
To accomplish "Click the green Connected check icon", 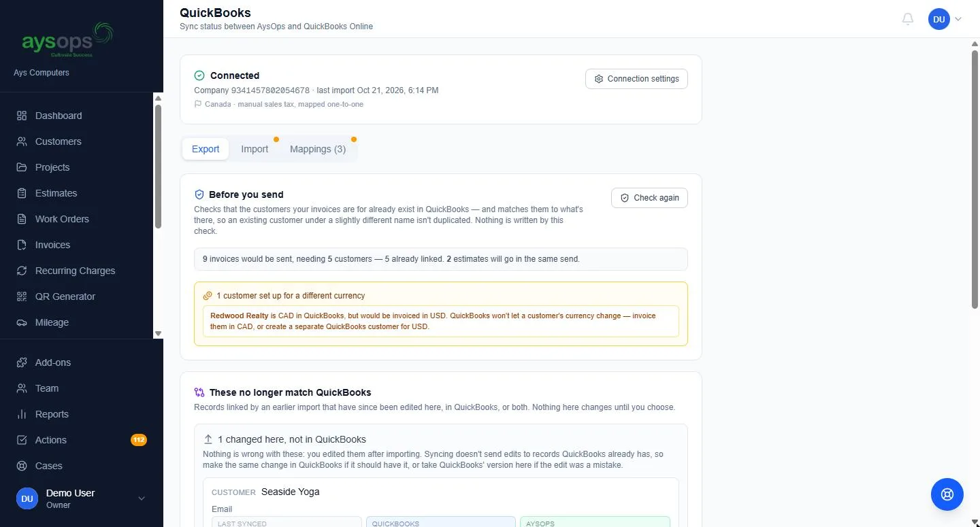I will [x=199, y=75].
